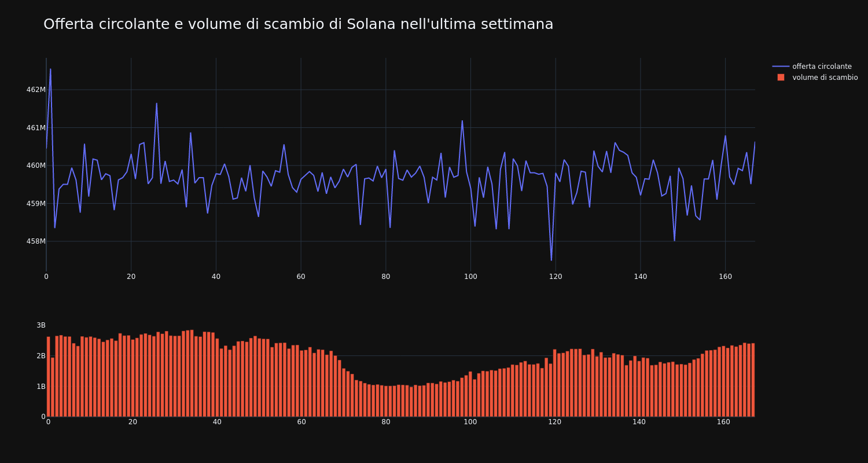Click x-axis tick 40 under bar chart
The image size is (868, 463).
pos(217,422)
